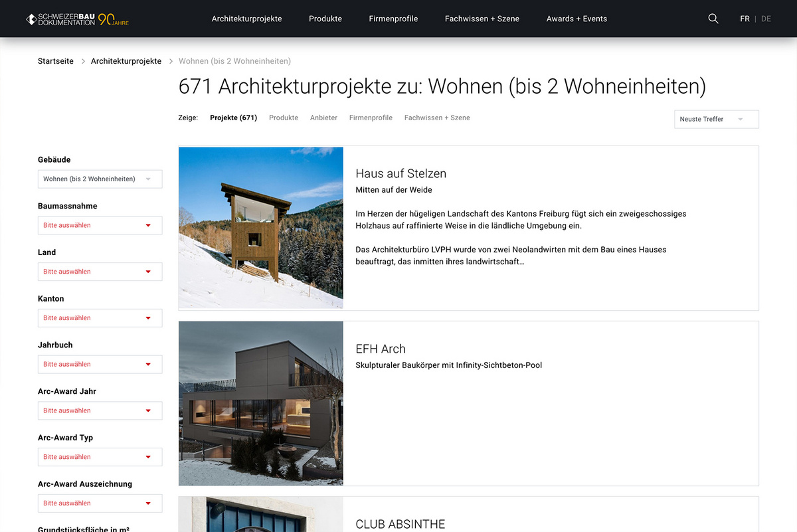The height and width of the screenshot is (532, 797).
Task: Click the 'Das Architekturbüro LVPH' paragraph
Action: click(x=511, y=256)
